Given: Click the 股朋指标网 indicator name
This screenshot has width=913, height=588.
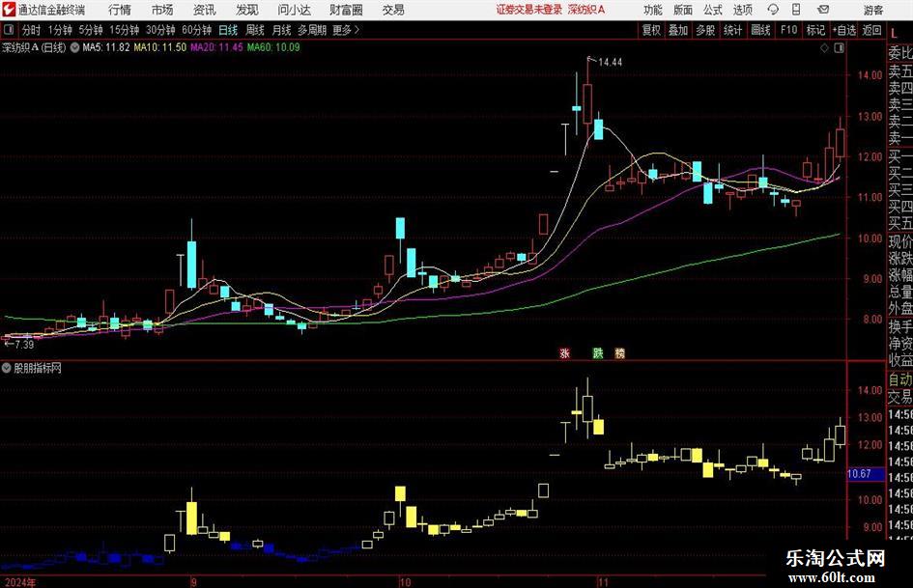Looking at the screenshot, I should (38, 368).
